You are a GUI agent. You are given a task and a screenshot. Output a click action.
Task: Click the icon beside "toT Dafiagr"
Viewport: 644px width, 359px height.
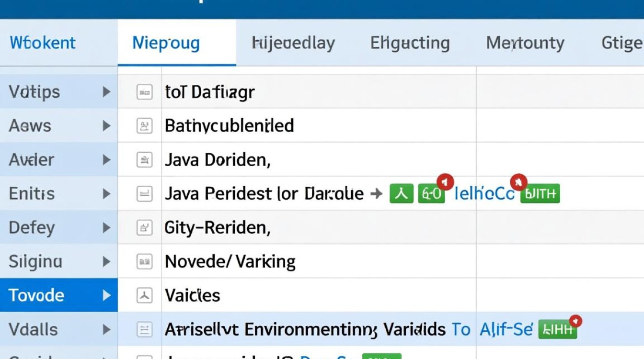(x=144, y=91)
